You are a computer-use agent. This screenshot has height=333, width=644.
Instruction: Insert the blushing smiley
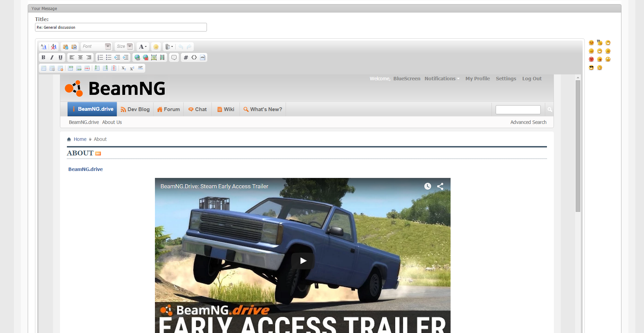[591, 43]
